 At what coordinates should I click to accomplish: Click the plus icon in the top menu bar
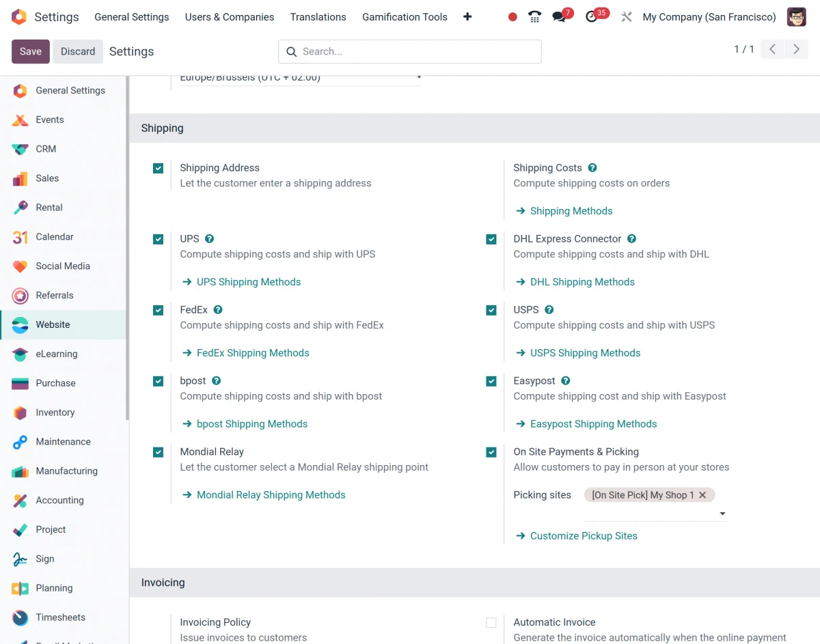click(467, 16)
